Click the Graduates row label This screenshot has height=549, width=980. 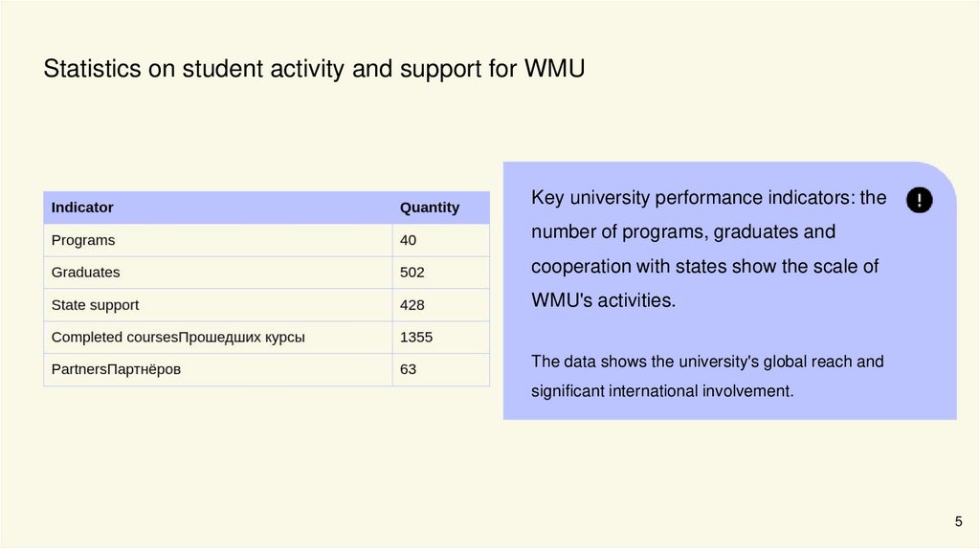[x=86, y=273]
